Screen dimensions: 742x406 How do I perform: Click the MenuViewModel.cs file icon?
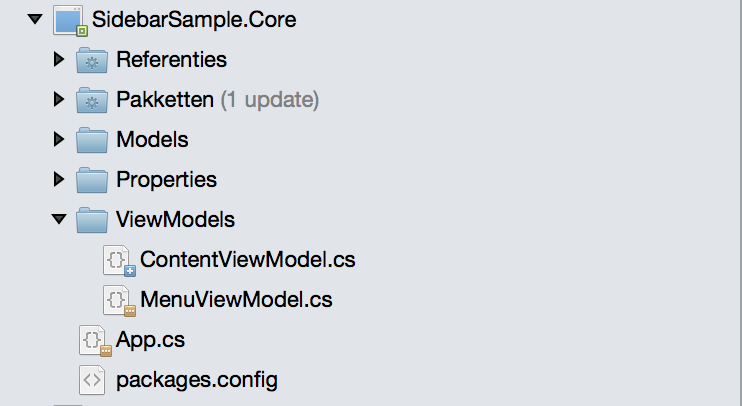tap(119, 300)
